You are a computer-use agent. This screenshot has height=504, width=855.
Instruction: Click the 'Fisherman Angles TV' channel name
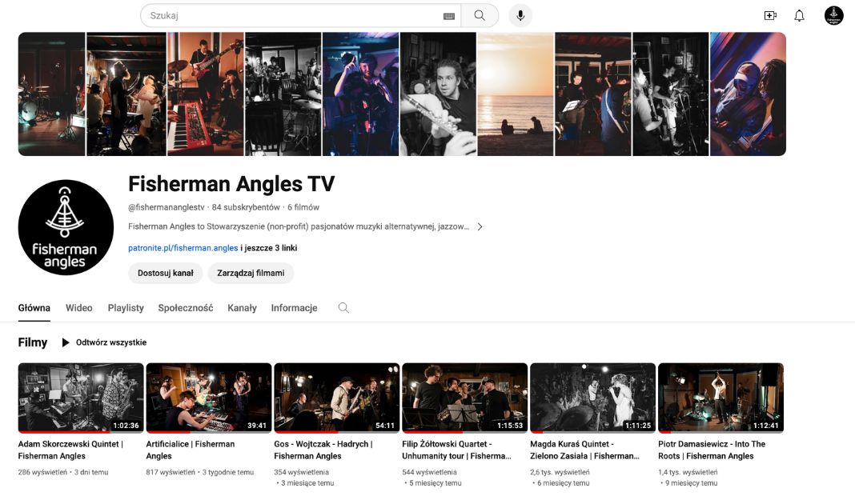pyautogui.click(x=231, y=184)
